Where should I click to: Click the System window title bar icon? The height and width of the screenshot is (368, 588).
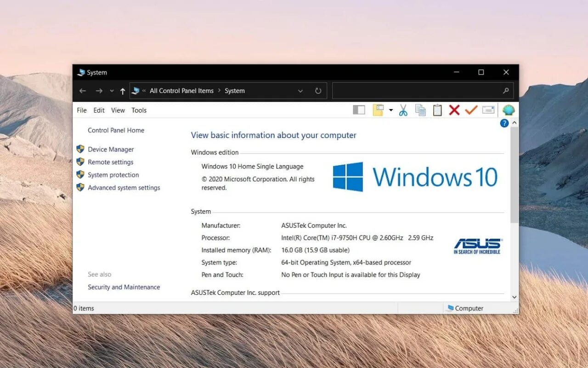(x=81, y=72)
